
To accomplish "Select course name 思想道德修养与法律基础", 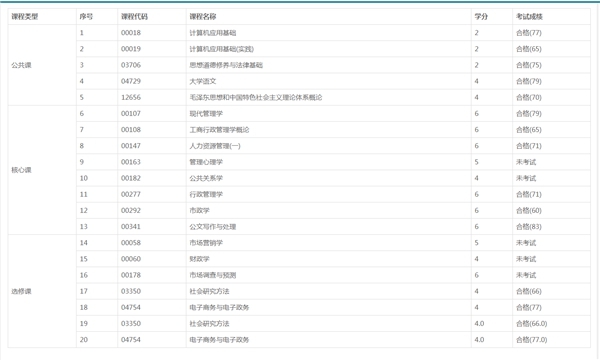I will 226,65.
